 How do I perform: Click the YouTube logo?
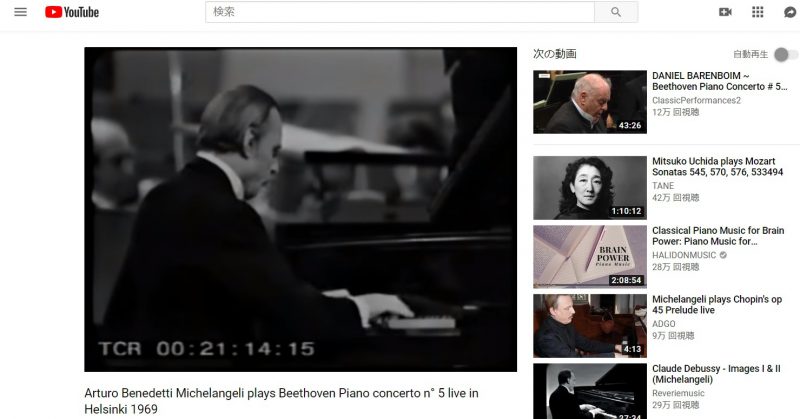point(72,12)
